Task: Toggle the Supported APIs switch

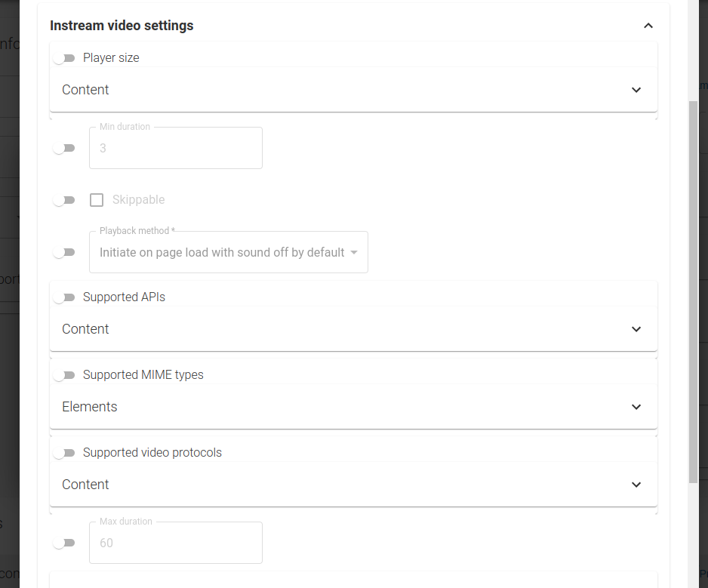Action: (x=64, y=297)
